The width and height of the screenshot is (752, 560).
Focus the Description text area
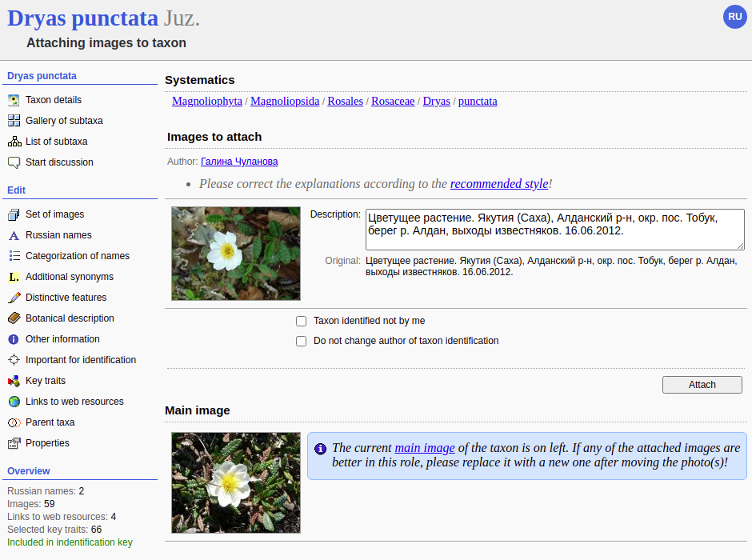(x=555, y=230)
